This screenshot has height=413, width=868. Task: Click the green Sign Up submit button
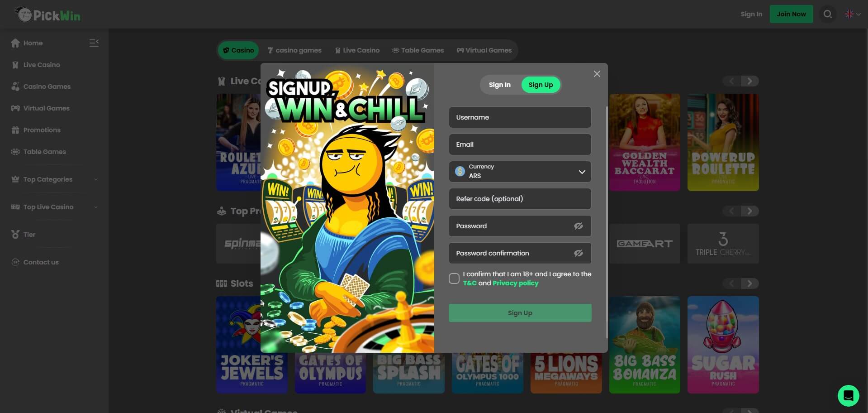520,313
